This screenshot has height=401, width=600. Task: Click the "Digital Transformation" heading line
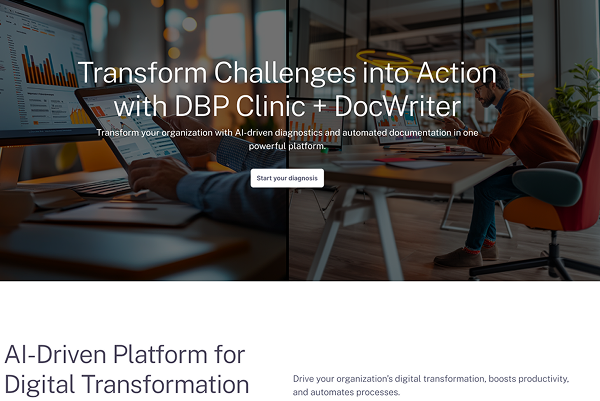pyautogui.click(x=126, y=384)
